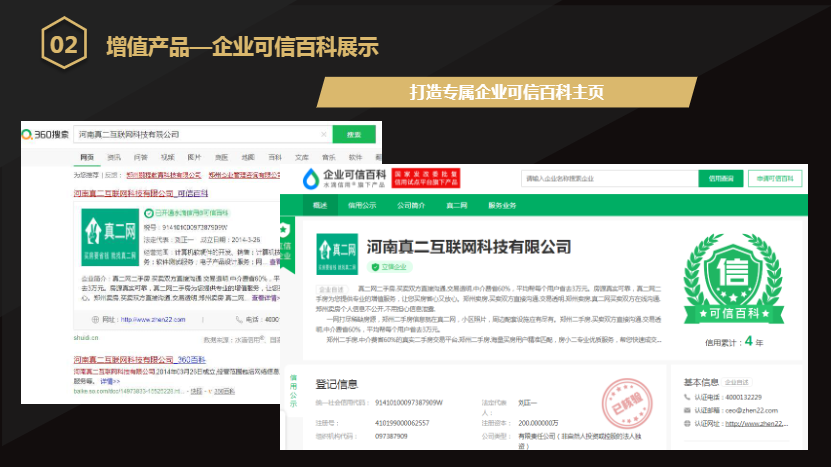Click the red 已核验 stamp
This screenshot has width=831, height=467.
coord(627,403)
